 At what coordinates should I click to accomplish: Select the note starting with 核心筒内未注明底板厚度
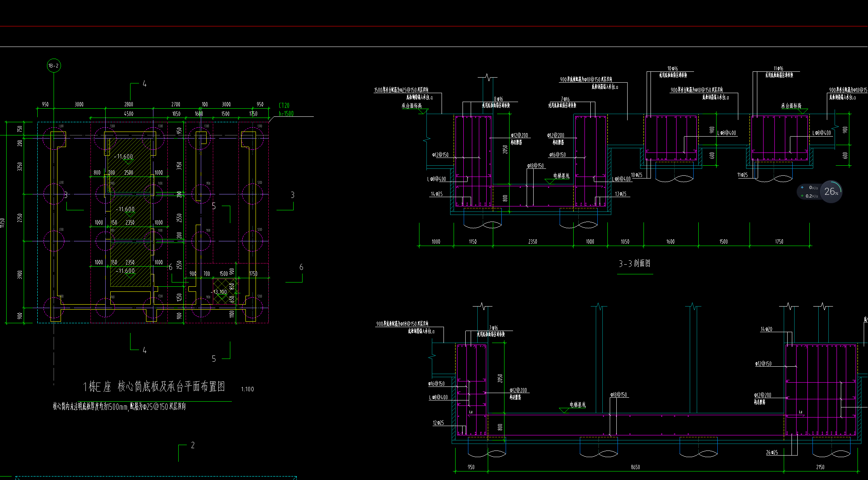[x=119, y=407]
